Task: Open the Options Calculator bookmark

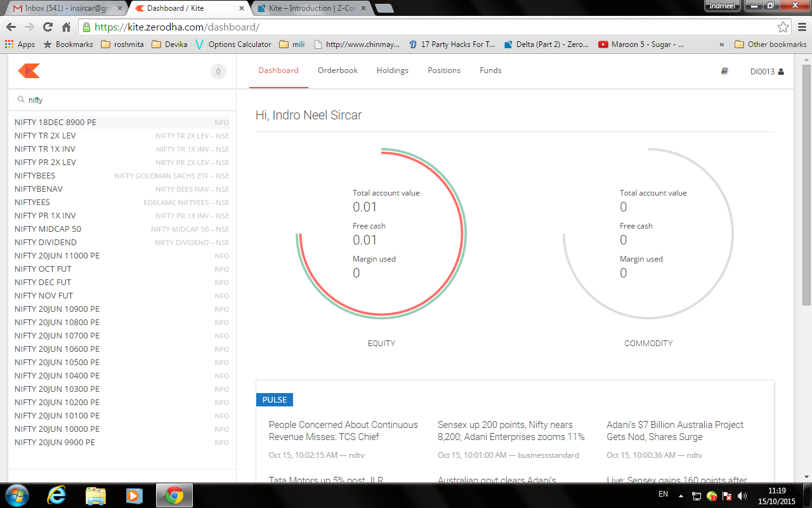Action: (x=233, y=44)
